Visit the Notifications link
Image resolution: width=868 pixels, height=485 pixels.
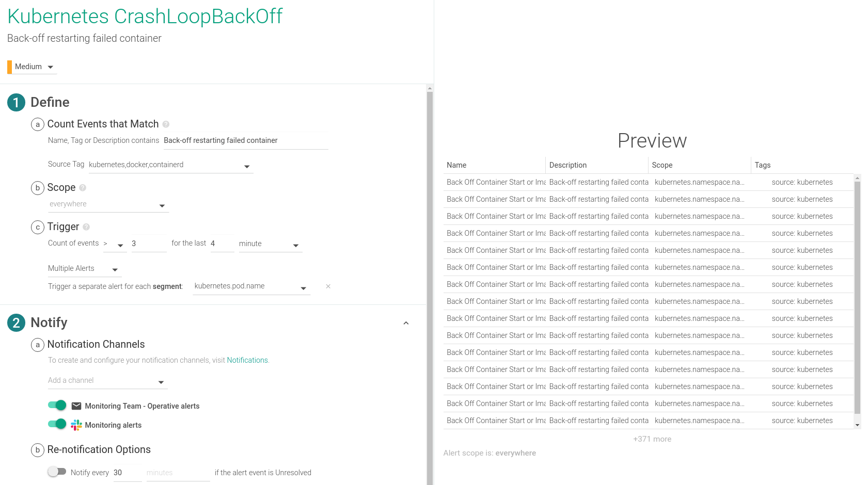pos(247,360)
